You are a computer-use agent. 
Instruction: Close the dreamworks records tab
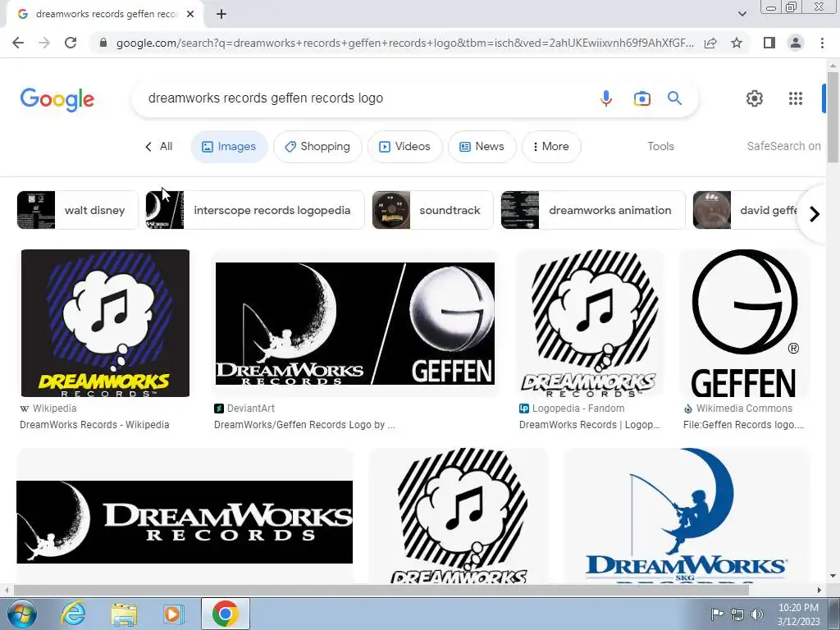pyautogui.click(x=190, y=14)
